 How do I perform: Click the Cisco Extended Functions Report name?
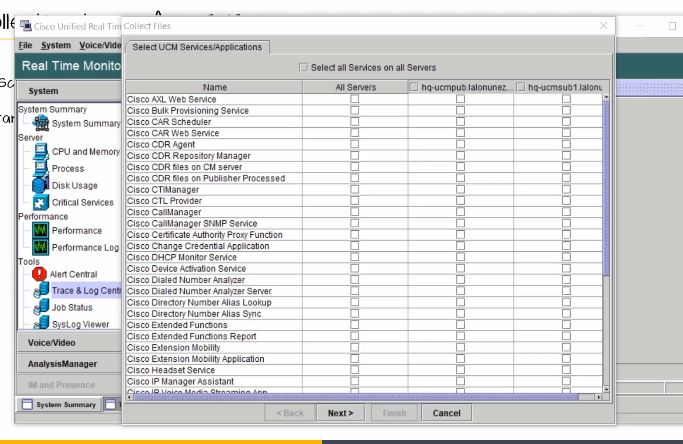192,336
